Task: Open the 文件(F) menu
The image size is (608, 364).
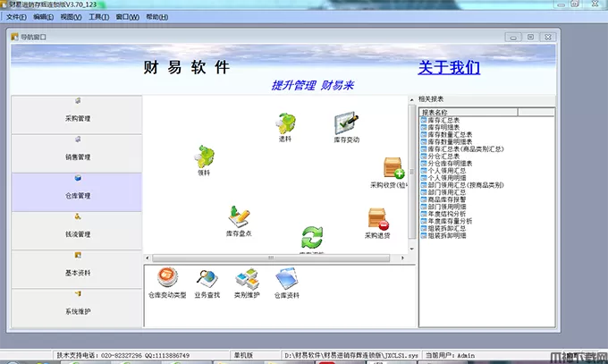Action: pyautogui.click(x=16, y=17)
